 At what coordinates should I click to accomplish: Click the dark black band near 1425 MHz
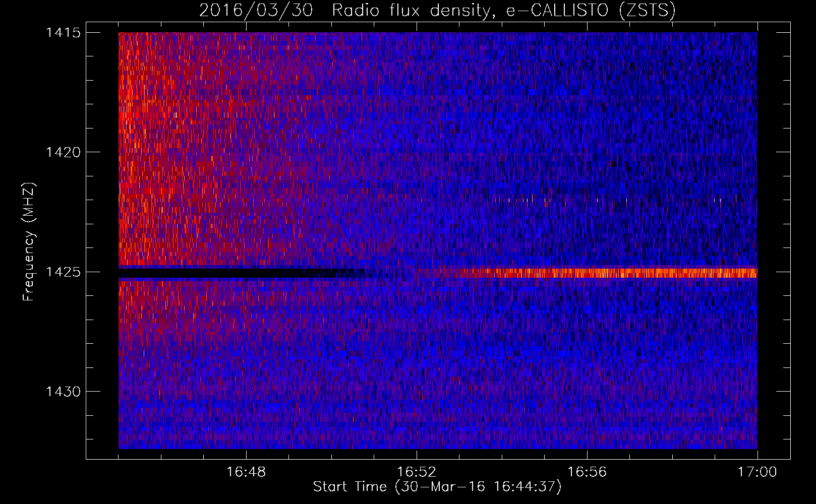coord(242,273)
